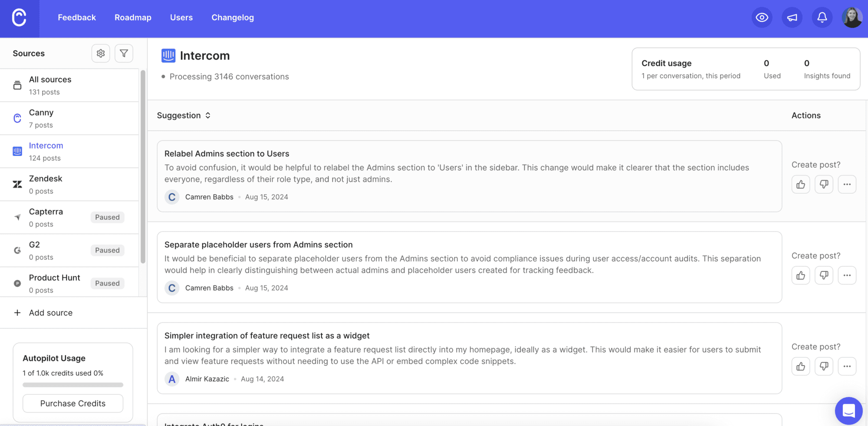Viewport: 868px width, 426px height.
Task: Click 'Processing 3146 conversations' status text
Action: click(229, 76)
